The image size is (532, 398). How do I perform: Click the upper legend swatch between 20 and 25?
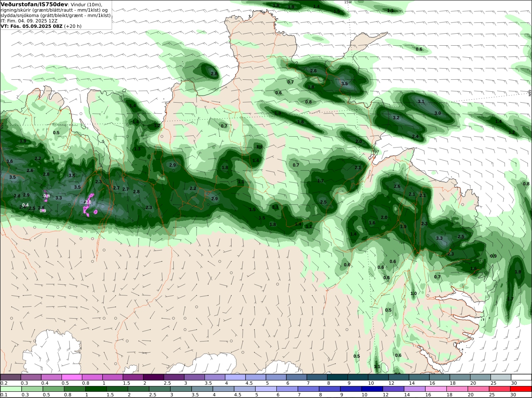point(480,377)
